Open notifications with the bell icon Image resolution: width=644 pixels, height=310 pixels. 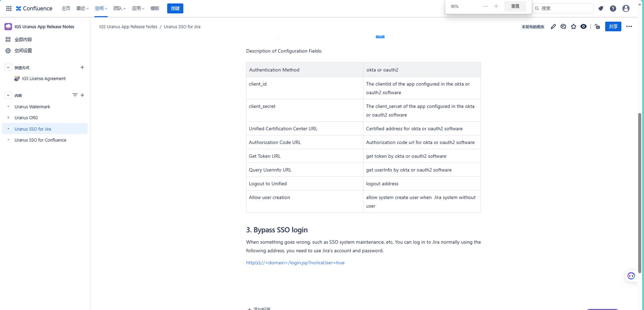click(601, 8)
